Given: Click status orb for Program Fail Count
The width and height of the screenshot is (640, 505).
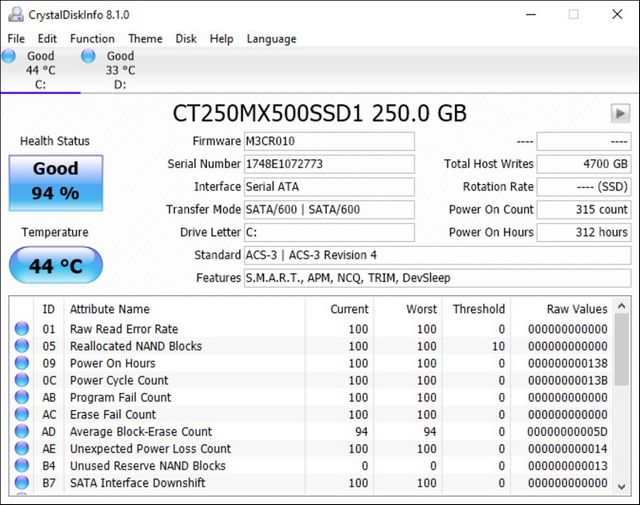Looking at the screenshot, I should tap(22, 397).
